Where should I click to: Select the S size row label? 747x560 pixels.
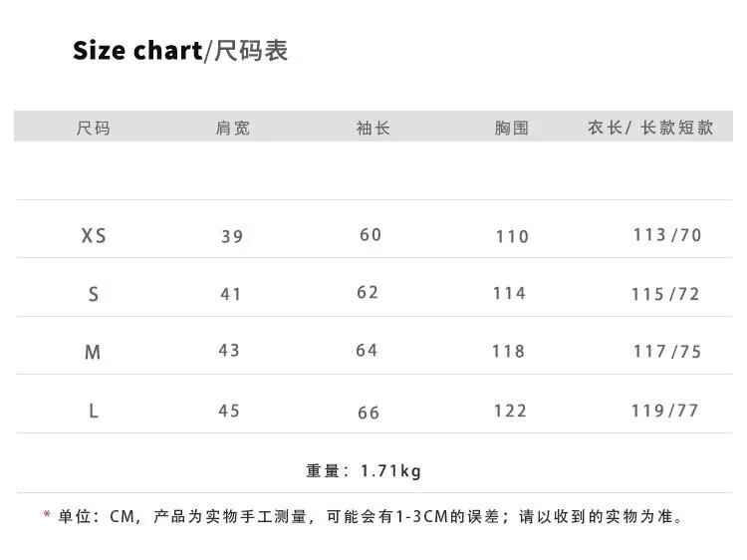tap(94, 294)
